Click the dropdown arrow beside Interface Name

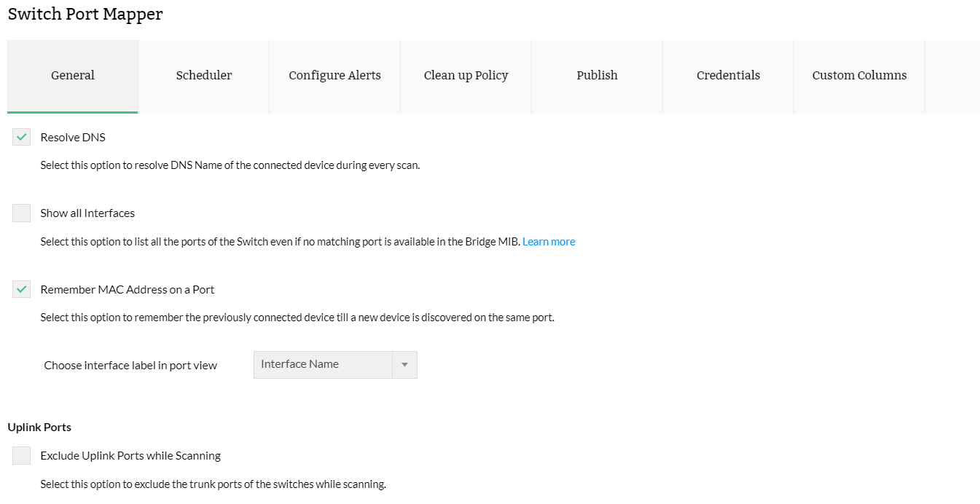[405, 364]
